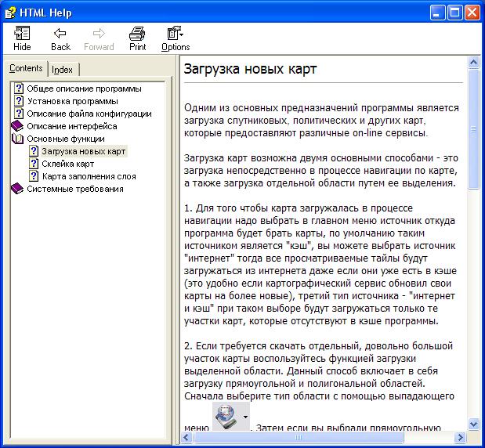The width and height of the screenshot is (485, 448).
Task: Open the Установка программы topic
Action: point(72,101)
